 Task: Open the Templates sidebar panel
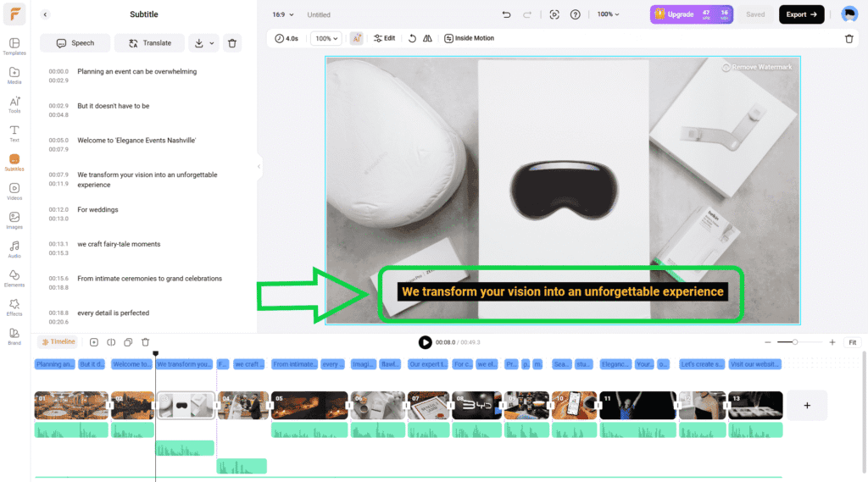[x=14, y=47]
